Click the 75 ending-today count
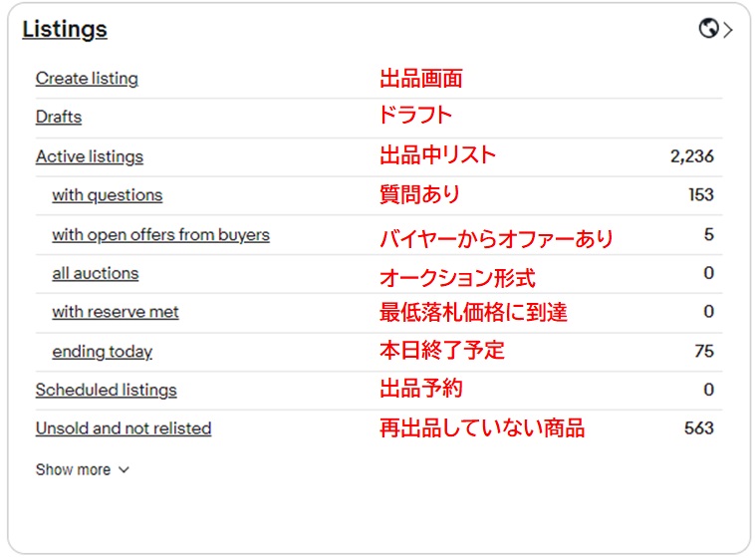755x560 pixels. [704, 351]
